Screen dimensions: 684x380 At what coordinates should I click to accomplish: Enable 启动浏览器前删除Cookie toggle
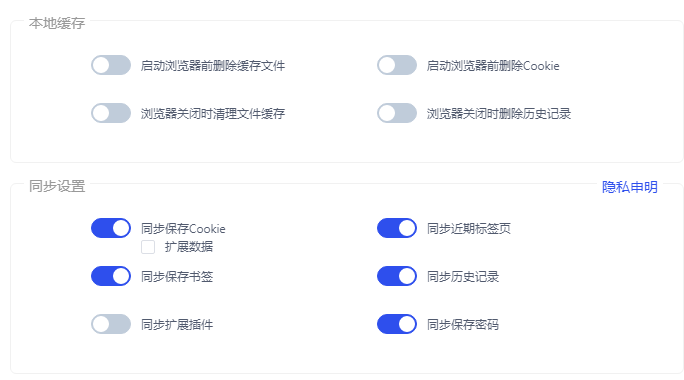tap(397, 65)
